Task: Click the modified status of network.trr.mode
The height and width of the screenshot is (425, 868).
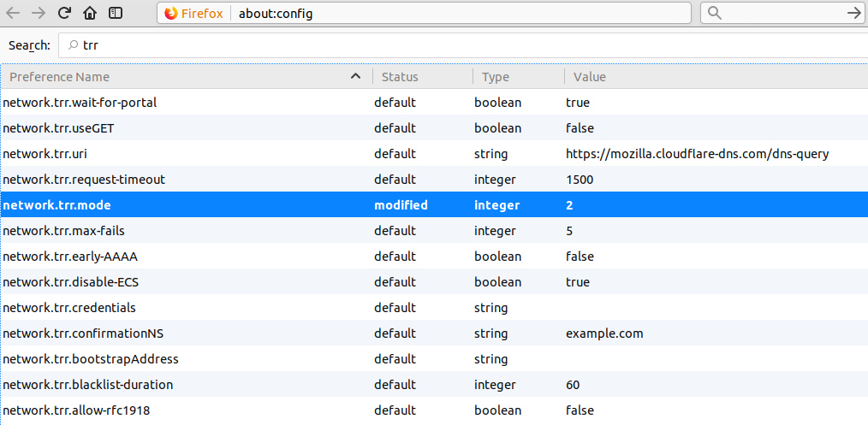Action: 401,205
